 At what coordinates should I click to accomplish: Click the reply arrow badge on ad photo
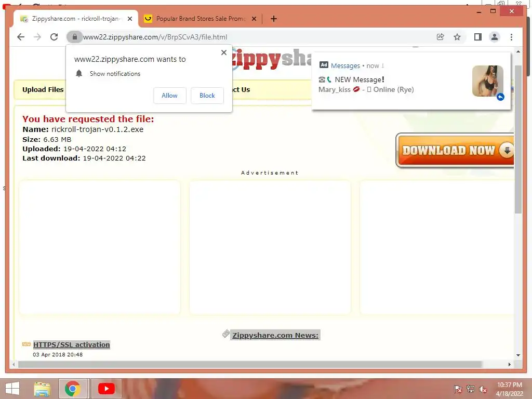[x=500, y=97]
